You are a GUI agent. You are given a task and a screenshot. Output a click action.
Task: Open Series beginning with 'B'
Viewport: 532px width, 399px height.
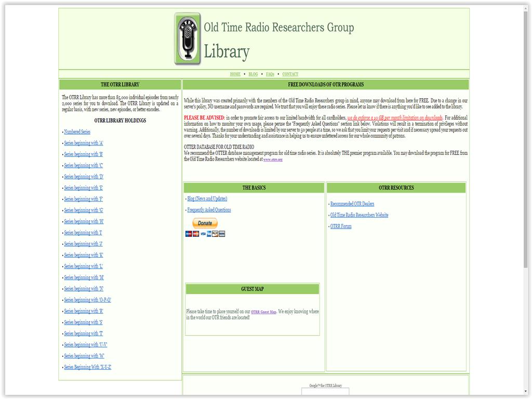[x=84, y=154]
